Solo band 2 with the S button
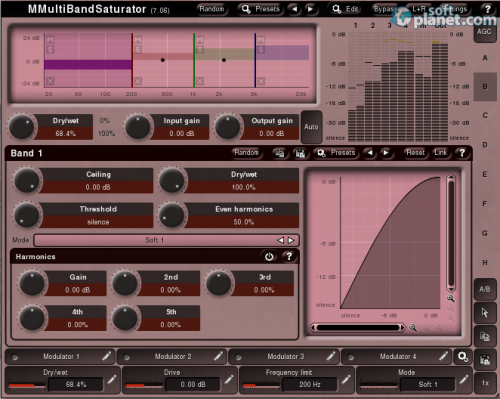Image resolution: width=500 pixels, height=399 pixels. pyautogui.click(x=138, y=50)
